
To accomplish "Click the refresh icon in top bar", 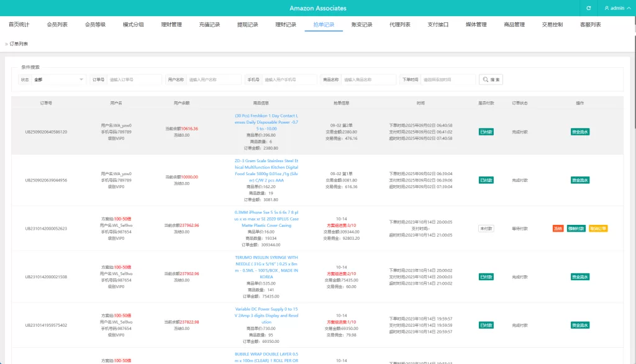I will (x=588, y=8).
